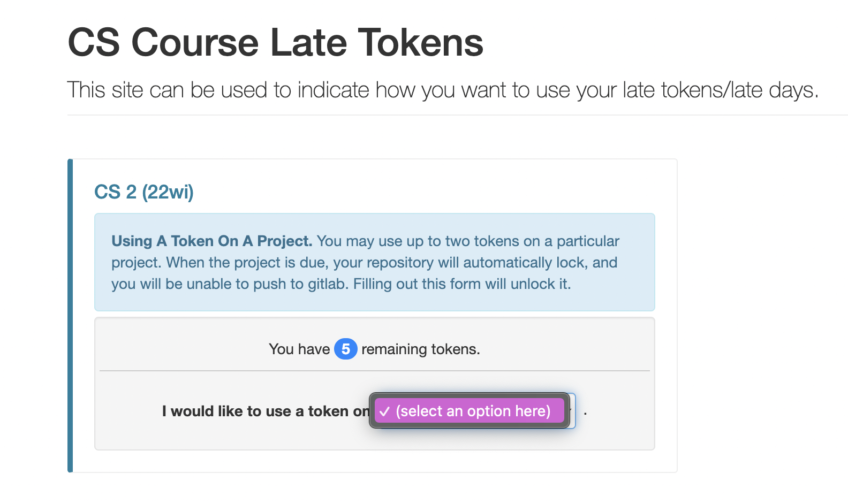Click the divider line under remaining tokens
Screen dimensions: 848x504
374,371
